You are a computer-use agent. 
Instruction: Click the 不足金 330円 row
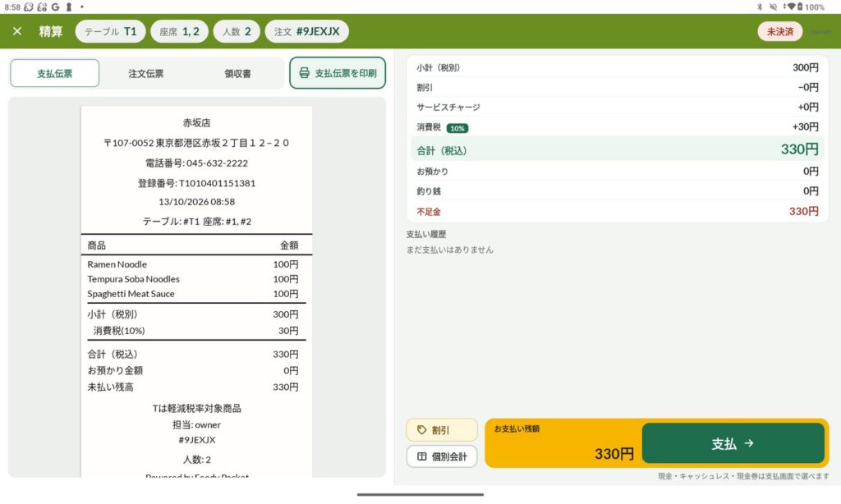(x=618, y=212)
